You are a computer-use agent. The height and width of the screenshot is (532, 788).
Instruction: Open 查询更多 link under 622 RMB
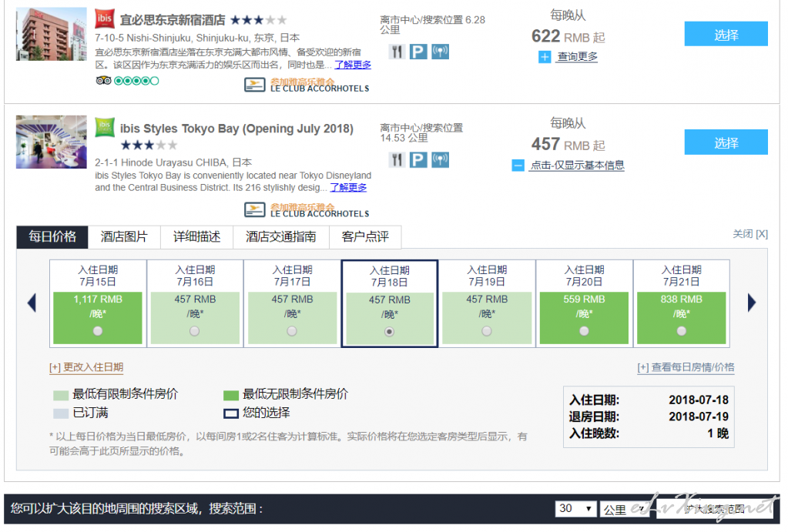pos(578,57)
